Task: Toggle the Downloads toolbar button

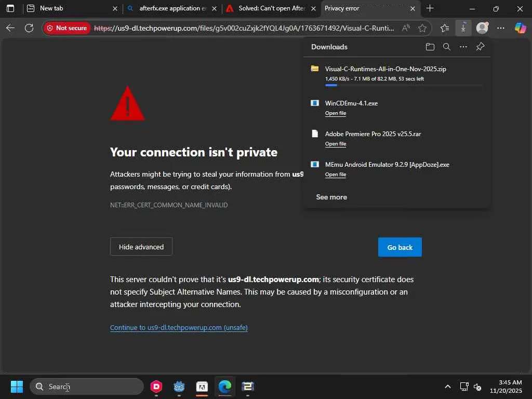Action: point(463,28)
